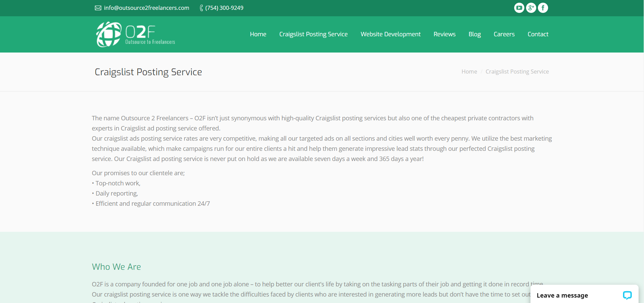Screen dimensions: 644x303
Task: Open the Blog menu item
Action: pyautogui.click(x=475, y=34)
